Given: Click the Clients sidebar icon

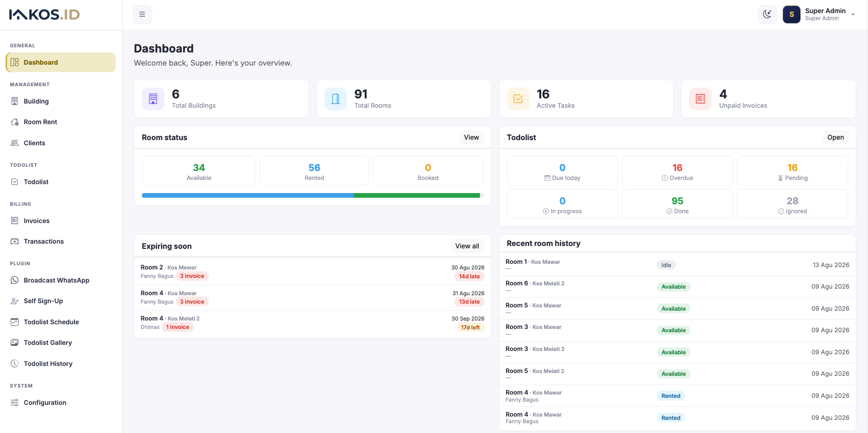Looking at the screenshot, I should (15, 143).
